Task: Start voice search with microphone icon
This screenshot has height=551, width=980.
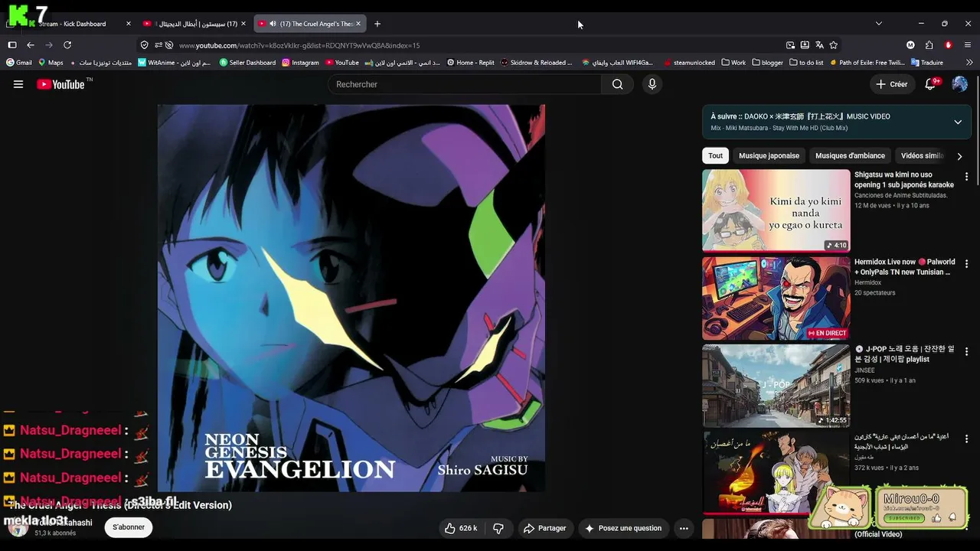Action: (x=652, y=84)
